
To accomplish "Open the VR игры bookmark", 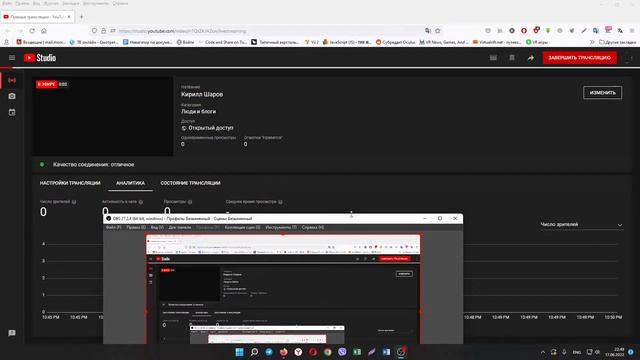I will [537, 42].
